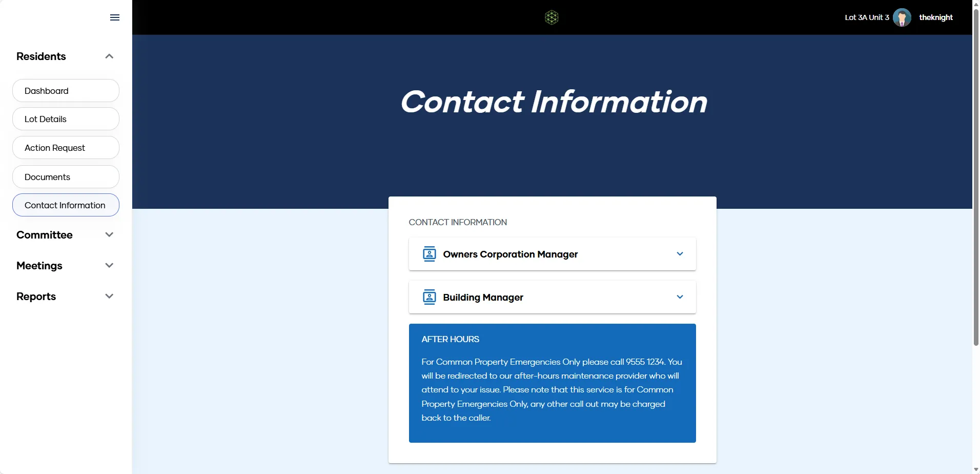This screenshot has width=980, height=474.
Task: Select Documents in sidebar
Action: click(66, 177)
